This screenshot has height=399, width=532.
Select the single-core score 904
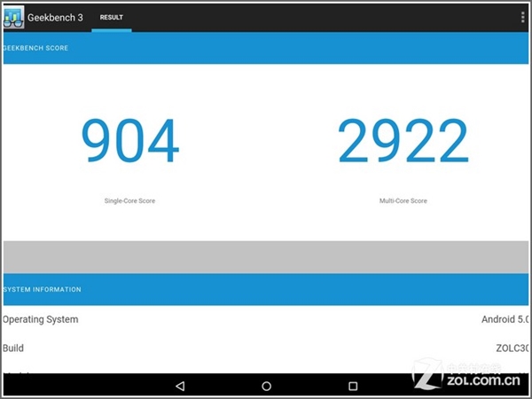[x=130, y=140]
